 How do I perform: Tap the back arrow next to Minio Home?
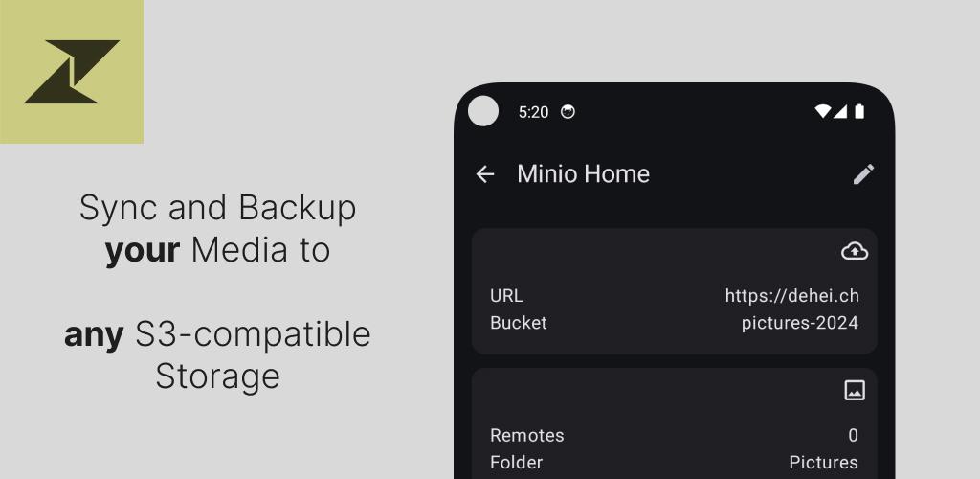(x=485, y=173)
